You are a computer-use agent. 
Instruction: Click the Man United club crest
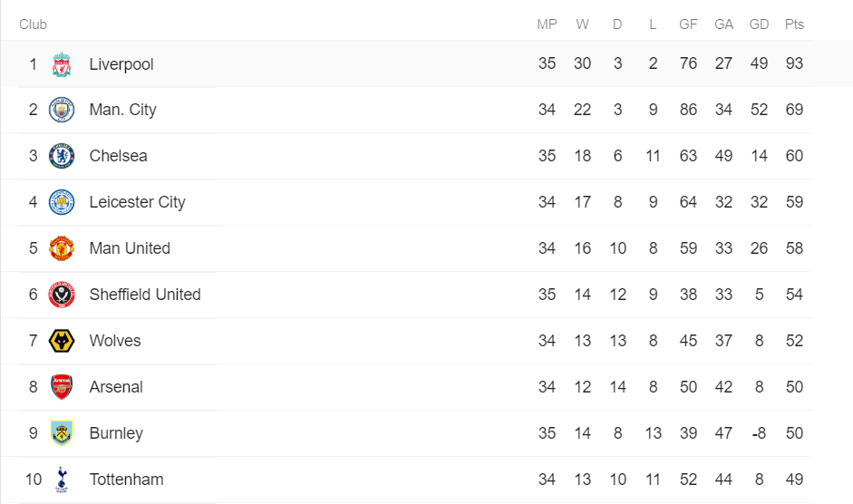point(62,248)
